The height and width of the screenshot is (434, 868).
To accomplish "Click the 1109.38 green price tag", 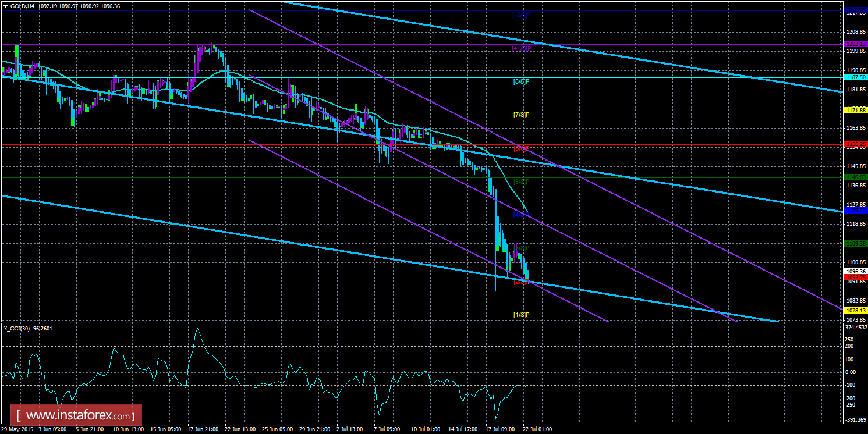I will click(x=855, y=244).
